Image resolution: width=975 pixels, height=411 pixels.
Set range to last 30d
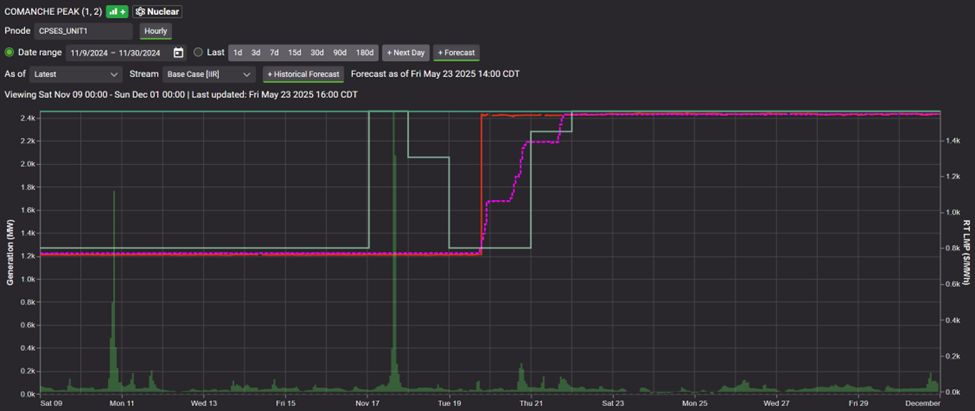(x=317, y=53)
